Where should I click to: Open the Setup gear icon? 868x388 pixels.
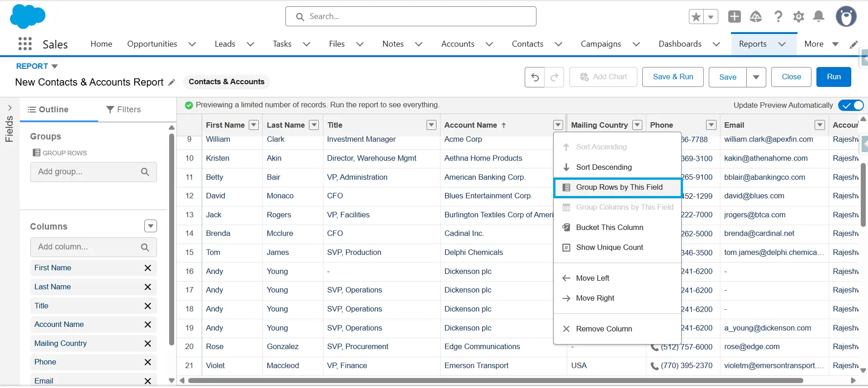799,17
